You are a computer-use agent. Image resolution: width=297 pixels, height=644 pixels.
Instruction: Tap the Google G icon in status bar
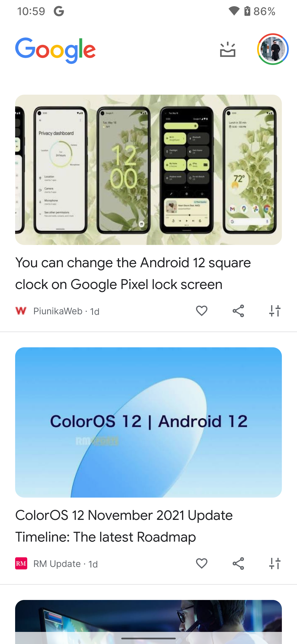tap(59, 11)
